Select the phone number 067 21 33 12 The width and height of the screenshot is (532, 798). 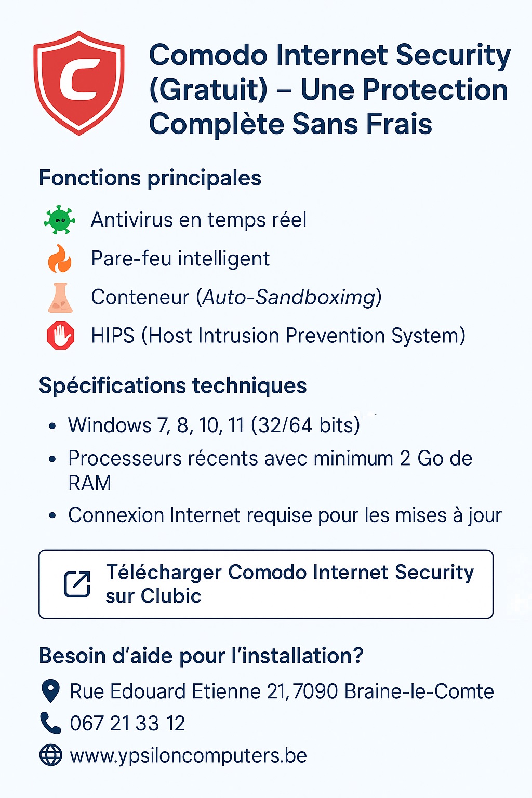coord(127,723)
